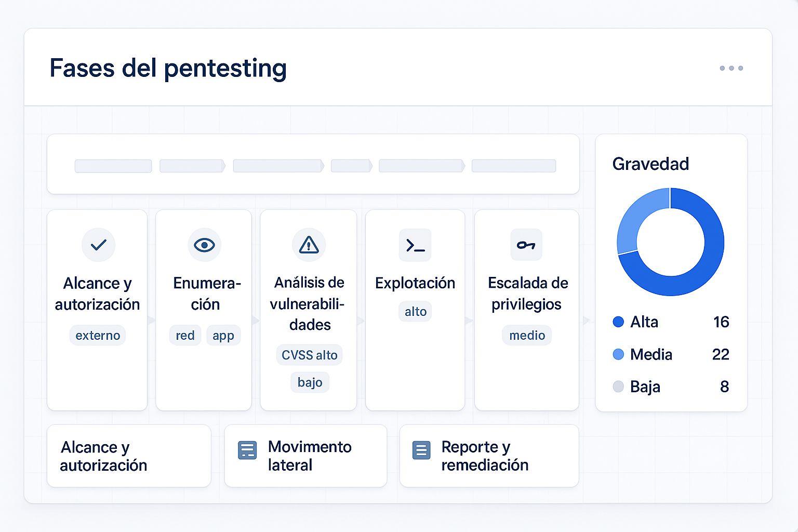Click the blue Alta legend dot
Viewport: 798px width, 532px height.
point(618,322)
